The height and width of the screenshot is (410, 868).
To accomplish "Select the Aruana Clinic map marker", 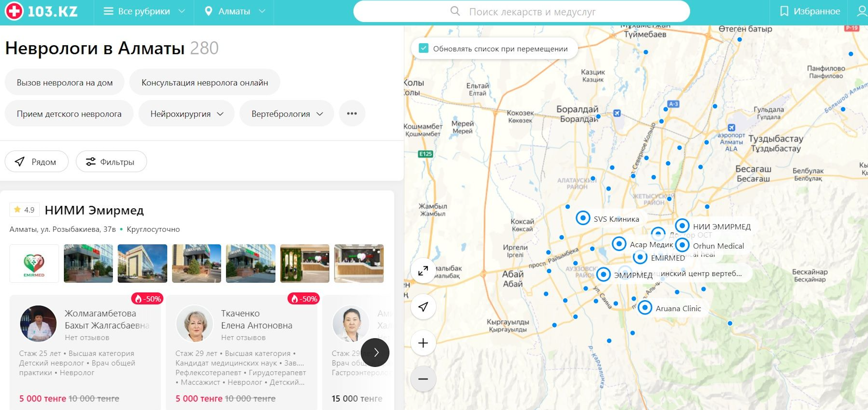I will 645,307.
